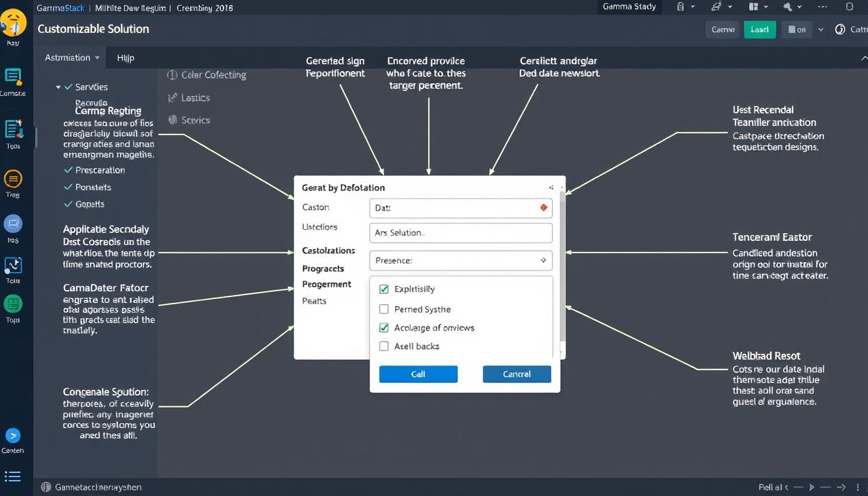Viewport: 868px width, 496px height.
Task: Click the Treg circular icon in the sidebar
Action: click(14, 179)
